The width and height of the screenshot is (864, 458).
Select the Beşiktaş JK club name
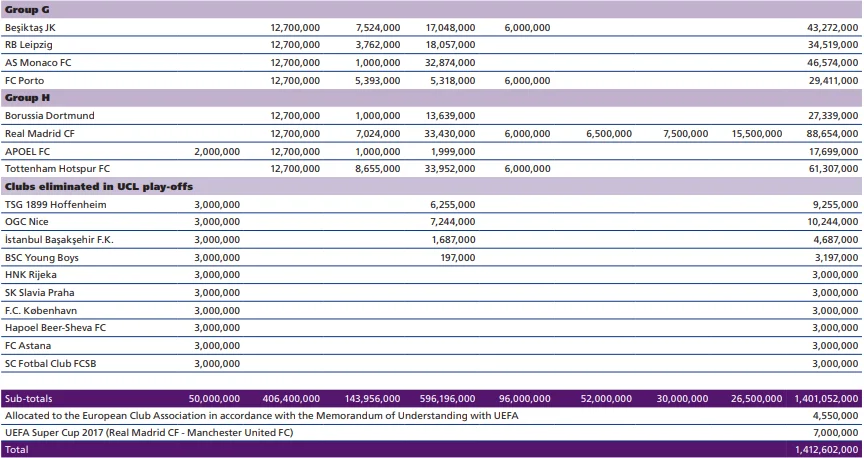coord(30,28)
